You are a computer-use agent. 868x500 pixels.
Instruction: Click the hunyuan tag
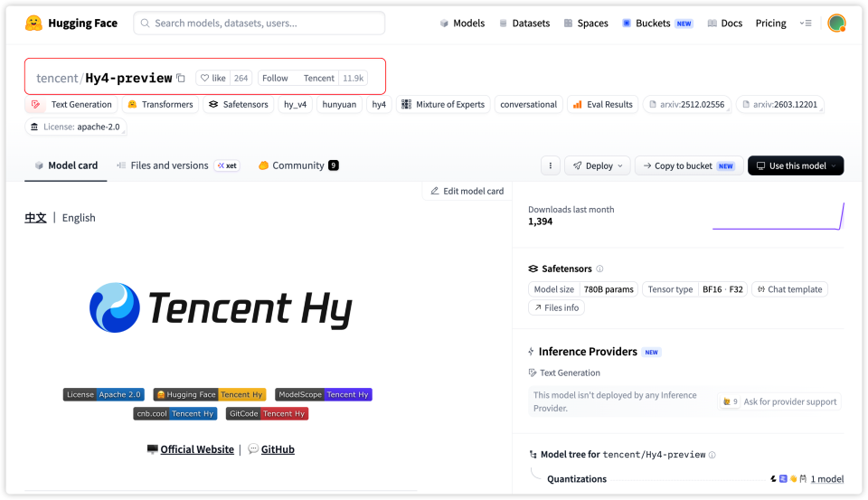[x=339, y=104]
